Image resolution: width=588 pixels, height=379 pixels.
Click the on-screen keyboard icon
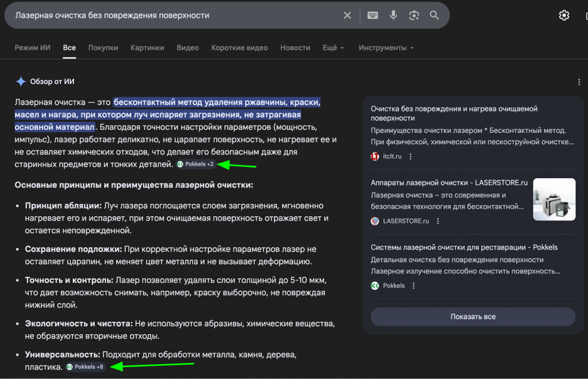pos(373,15)
